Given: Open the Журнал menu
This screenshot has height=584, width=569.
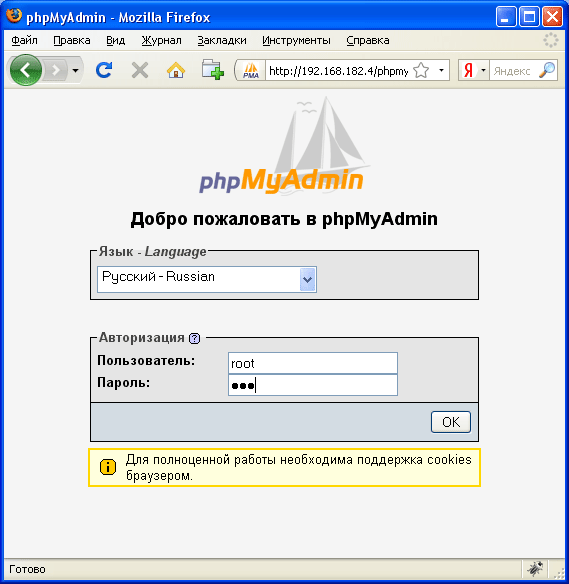Looking at the screenshot, I should pyautogui.click(x=161, y=40).
